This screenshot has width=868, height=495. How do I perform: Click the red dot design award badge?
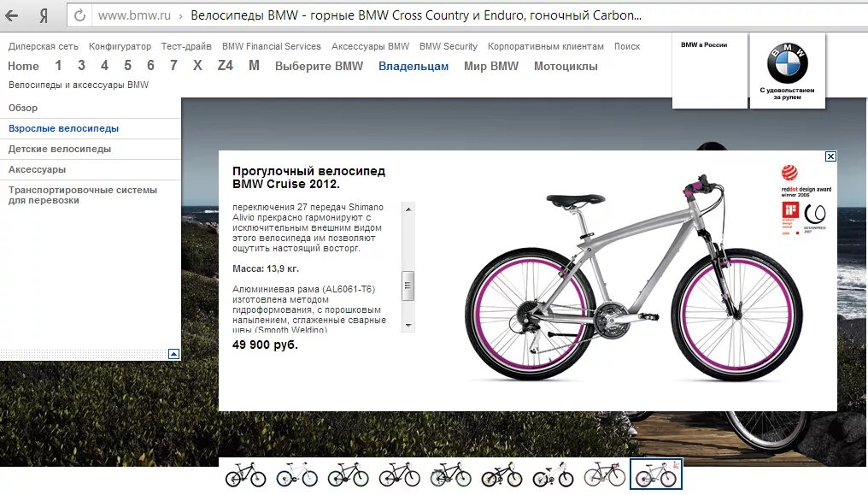pos(806,181)
